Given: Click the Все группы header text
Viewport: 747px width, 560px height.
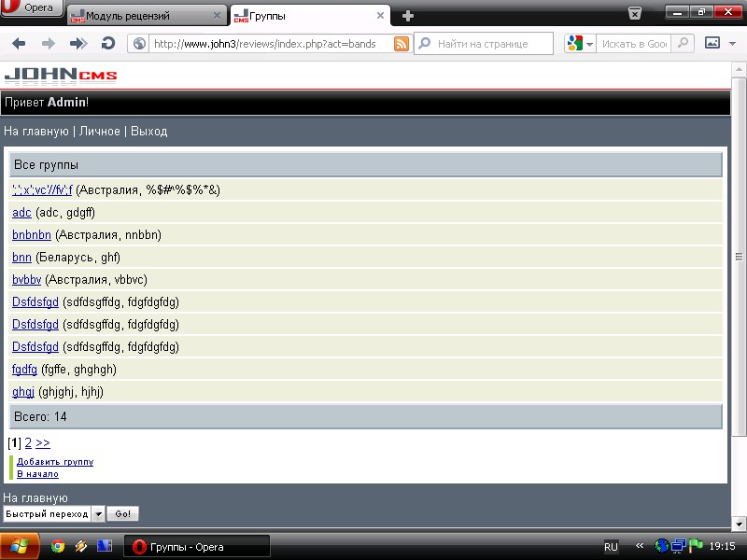Looking at the screenshot, I should (46, 165).
